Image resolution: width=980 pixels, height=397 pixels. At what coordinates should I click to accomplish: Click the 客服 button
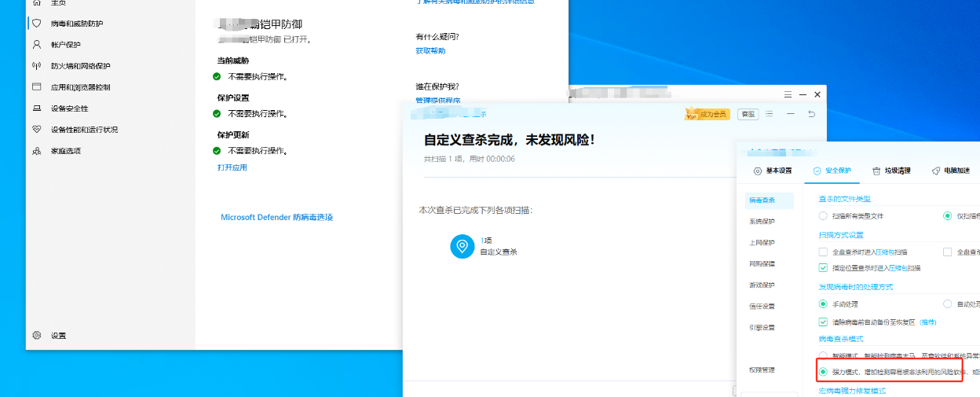click(x=748, y=114)
